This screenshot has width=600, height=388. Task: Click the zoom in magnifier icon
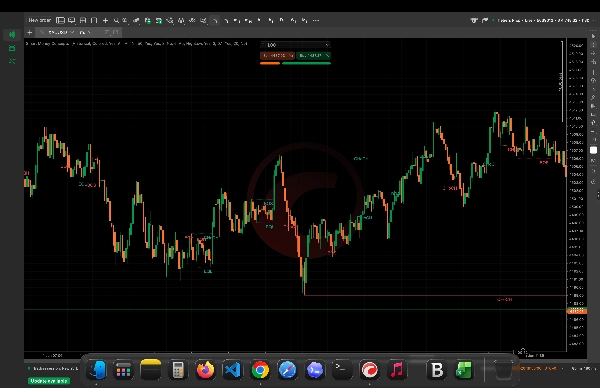pyautogui.click(x=116, y=21)
